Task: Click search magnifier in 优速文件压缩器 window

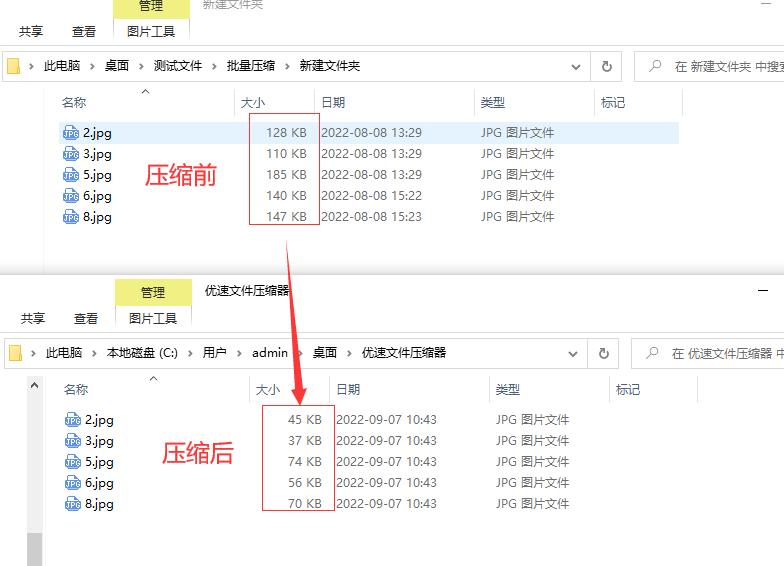Action: [652, 353]
